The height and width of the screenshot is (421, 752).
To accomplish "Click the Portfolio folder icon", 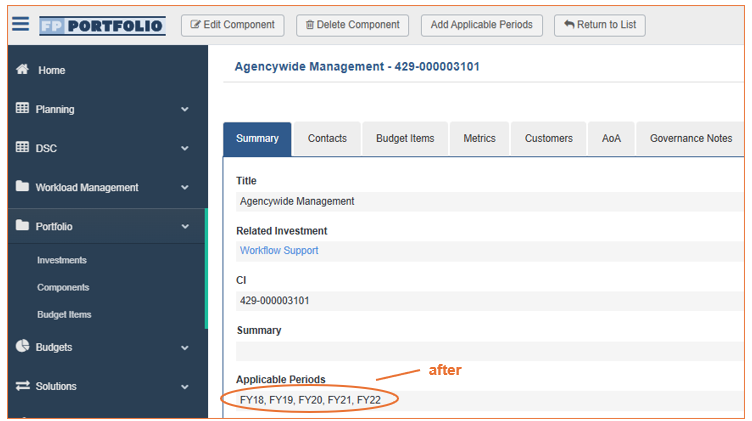I will click(x=22, y=225).
